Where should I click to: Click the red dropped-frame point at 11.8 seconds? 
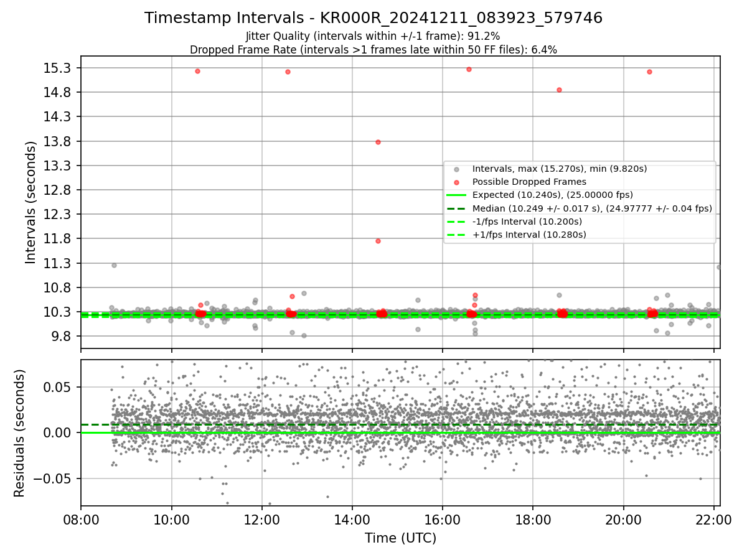tap(378, 241)
